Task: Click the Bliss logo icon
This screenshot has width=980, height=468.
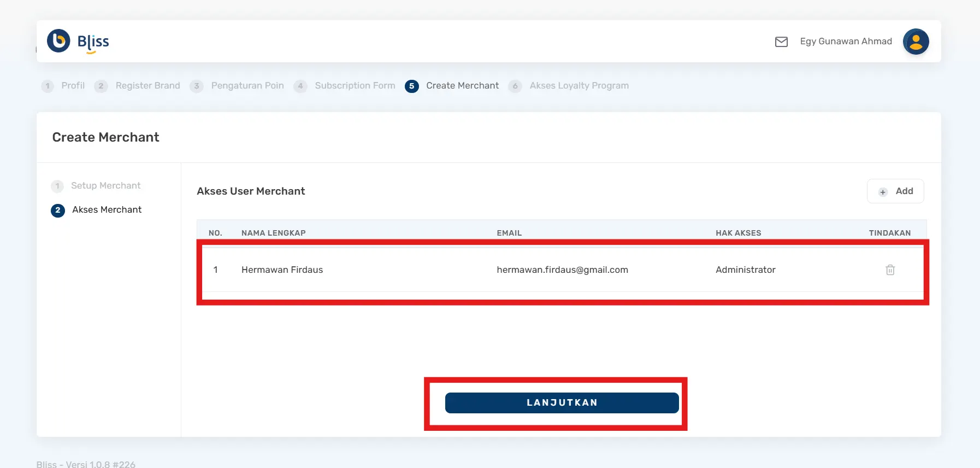Action: point(58,41)
